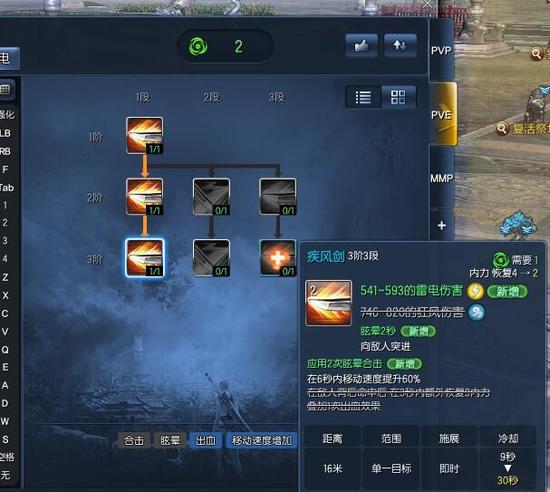This screenshot has height=492, width=550.
Task: Select the greyed 3阶 2段 skill node
Action: point(211,258)
